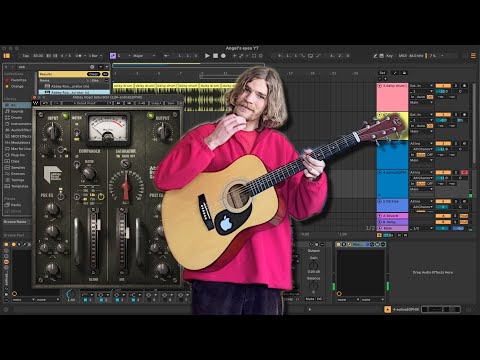Click the Drop Audio Effects Here area
Viewport: 480px width, 360px height.
tap(433, 272)
